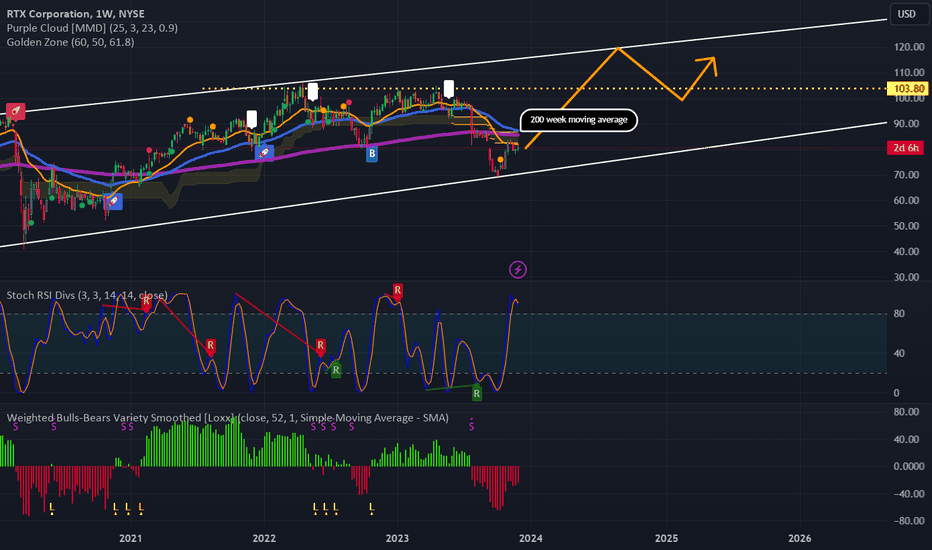
Task: Click the −80.00 label on the Bulls-Bears axis
Action: pos(909,521)
